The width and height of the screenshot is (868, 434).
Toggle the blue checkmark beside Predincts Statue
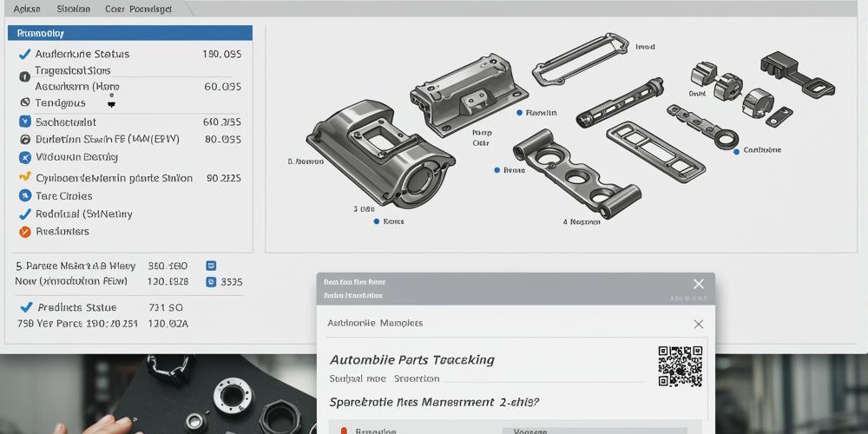25,307
